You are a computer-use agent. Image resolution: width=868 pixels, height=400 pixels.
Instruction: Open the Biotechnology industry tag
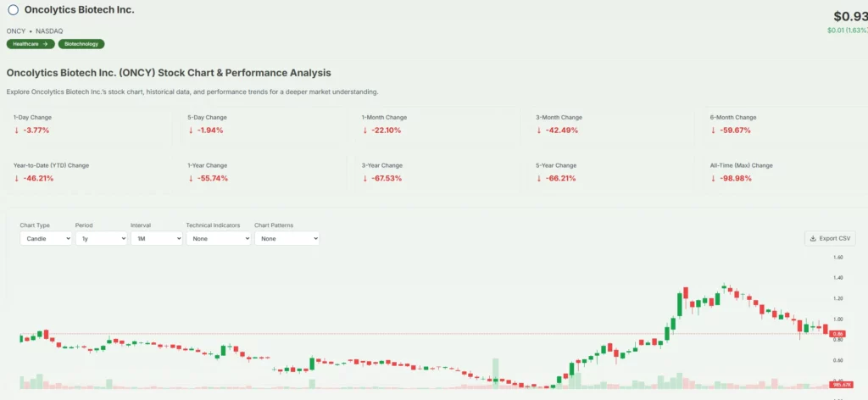81,44
